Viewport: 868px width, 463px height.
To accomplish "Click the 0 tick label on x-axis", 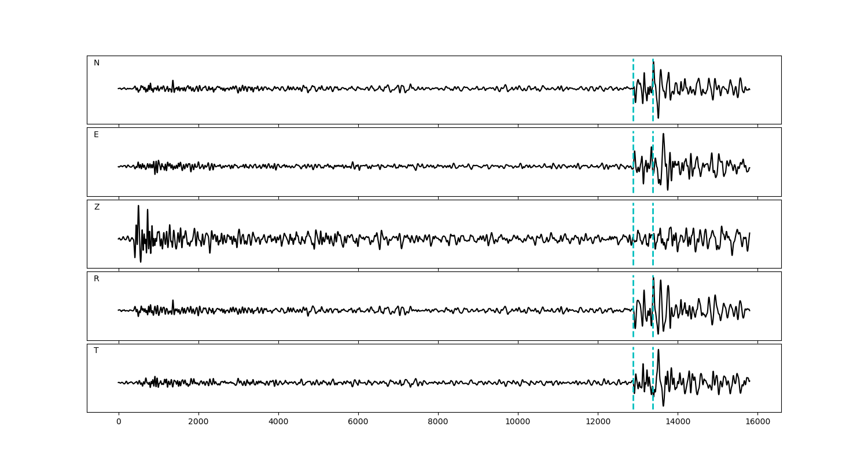I will coord(119,422).
